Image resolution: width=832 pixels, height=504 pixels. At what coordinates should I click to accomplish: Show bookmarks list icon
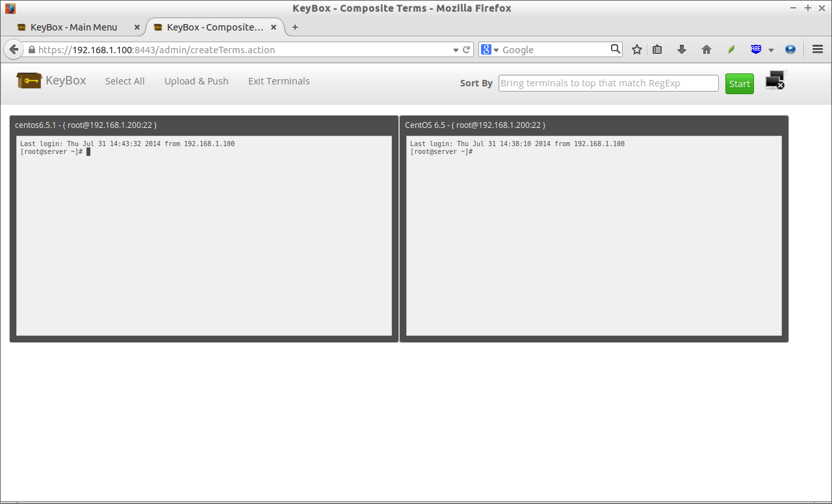coord(657,49)
